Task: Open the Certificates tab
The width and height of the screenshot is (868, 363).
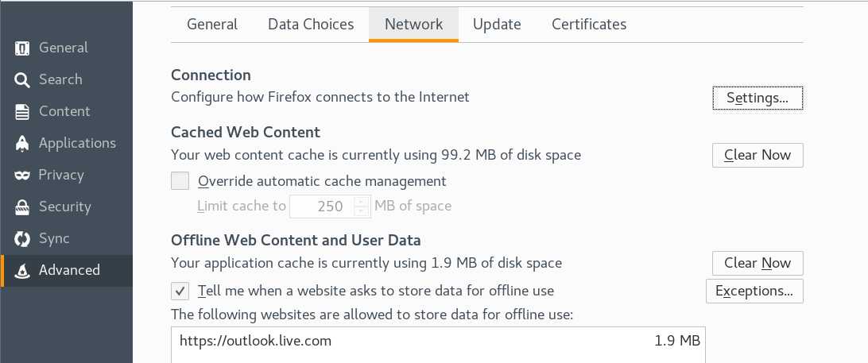Action: coord(589,25)
